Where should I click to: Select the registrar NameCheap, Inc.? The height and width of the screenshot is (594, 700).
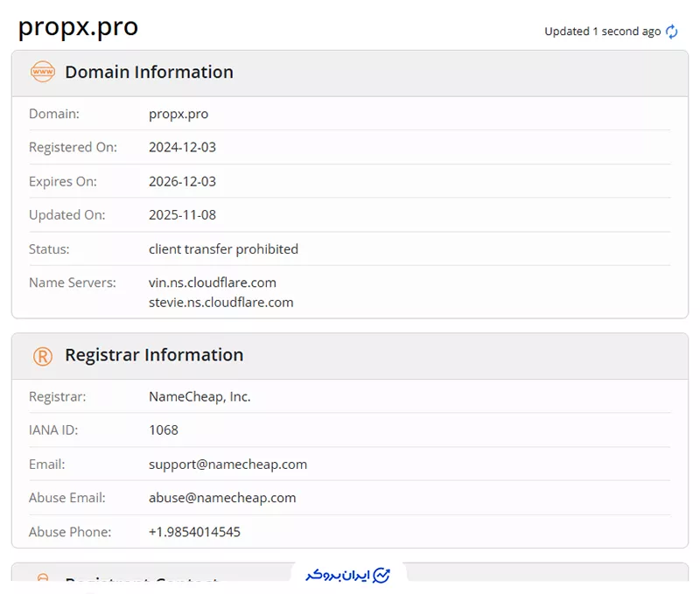click(x=199, y=397)
